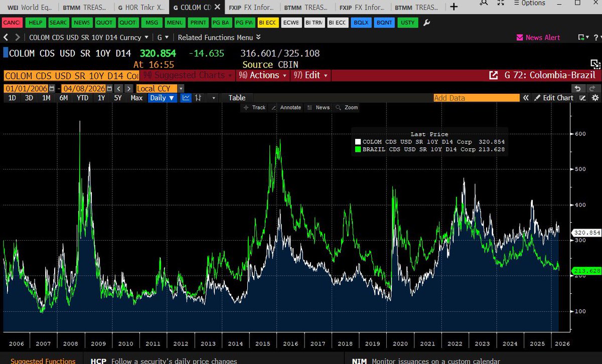This screenshot has height=364, width=602.
Task: Click the orange COLOM CDS security field
Action: tap(71, 75)
